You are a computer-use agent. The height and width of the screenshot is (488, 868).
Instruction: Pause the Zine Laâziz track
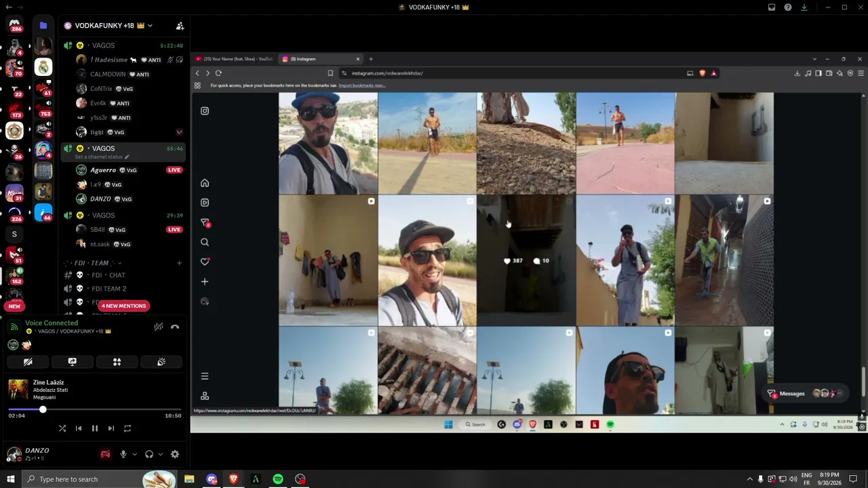point(95,428)
